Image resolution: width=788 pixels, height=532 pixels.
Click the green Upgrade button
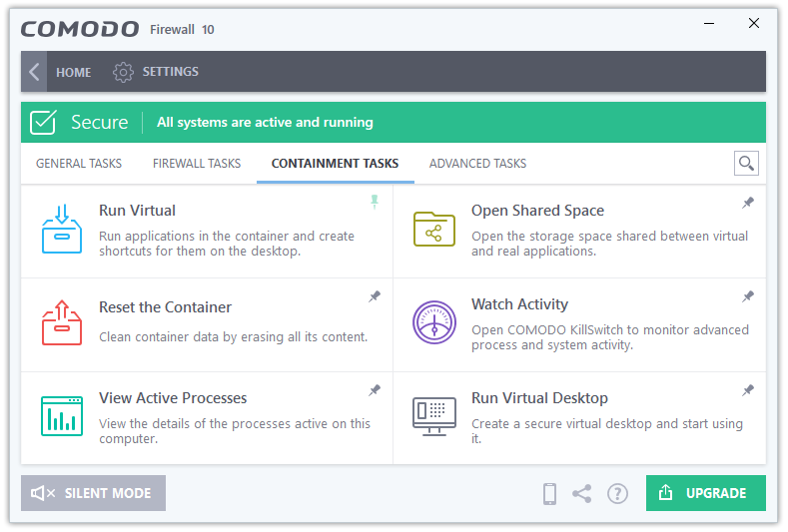pyautogui.click(x=705, y=493)
